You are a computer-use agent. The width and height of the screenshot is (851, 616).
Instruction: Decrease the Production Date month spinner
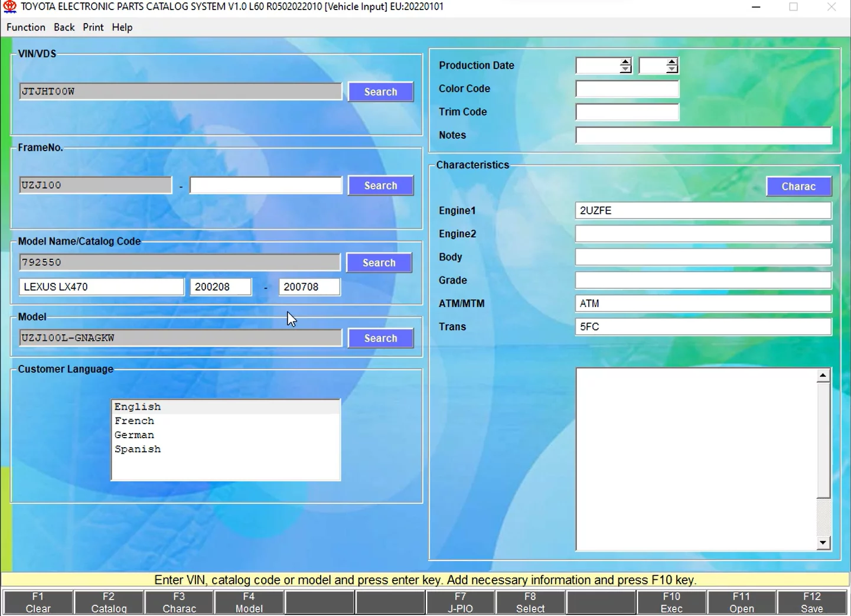click(x=671, y=70)
